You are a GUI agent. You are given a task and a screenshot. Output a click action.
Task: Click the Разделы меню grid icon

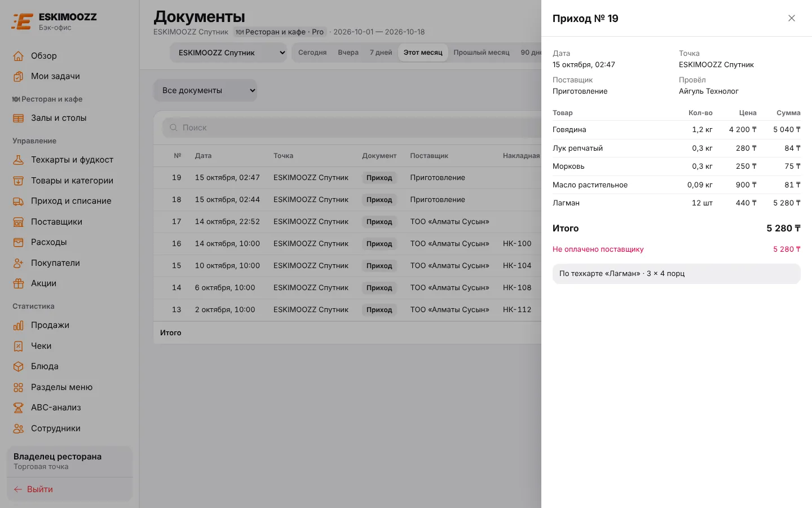click(x=19, y=387)
